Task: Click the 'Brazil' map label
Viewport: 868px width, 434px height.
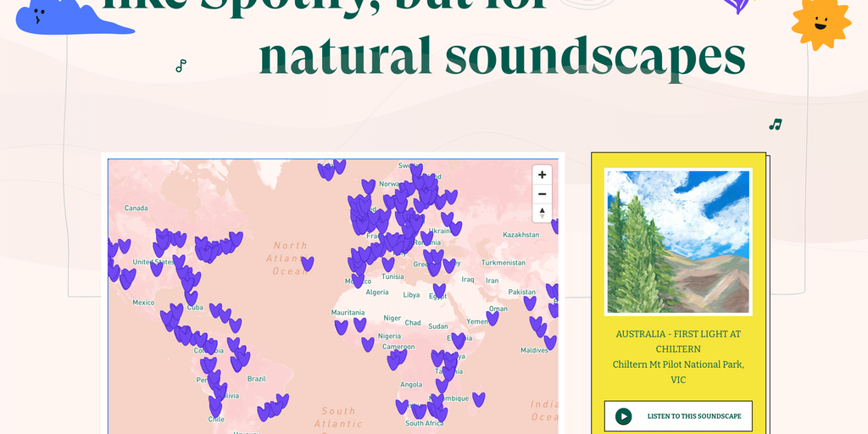Action: pyautogui.click(x=256, y=379)
